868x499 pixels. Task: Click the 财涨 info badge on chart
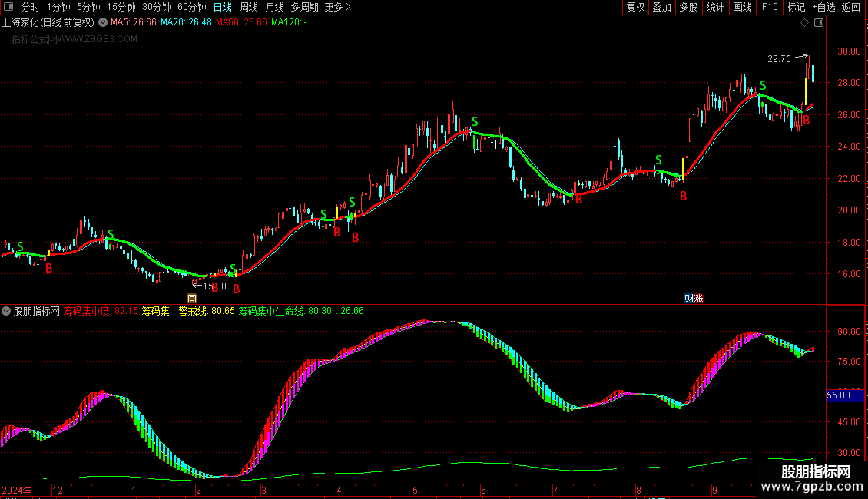694,298
